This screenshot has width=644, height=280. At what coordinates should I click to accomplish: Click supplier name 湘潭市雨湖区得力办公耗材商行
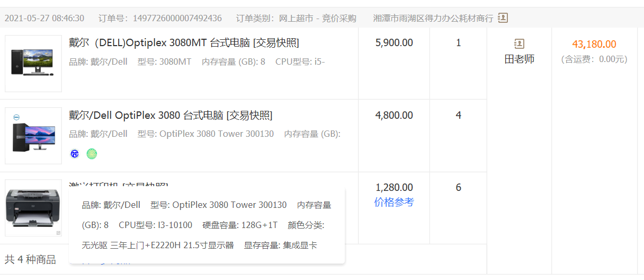pyautogui.click(x=433, y=18)
